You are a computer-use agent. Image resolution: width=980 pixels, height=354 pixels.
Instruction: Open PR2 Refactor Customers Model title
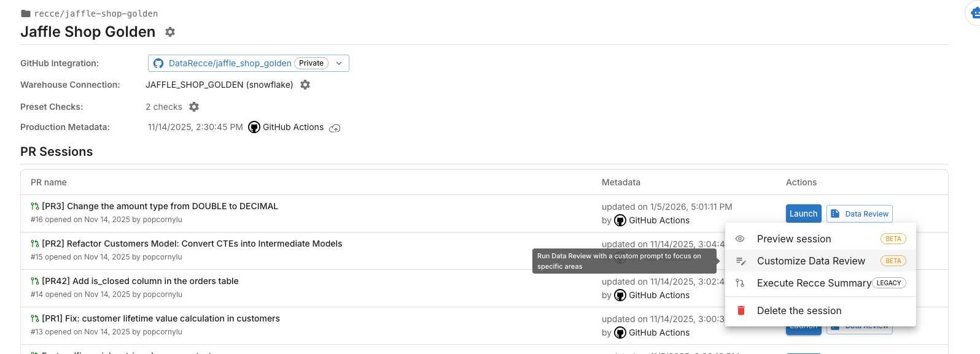click(192, 244)
